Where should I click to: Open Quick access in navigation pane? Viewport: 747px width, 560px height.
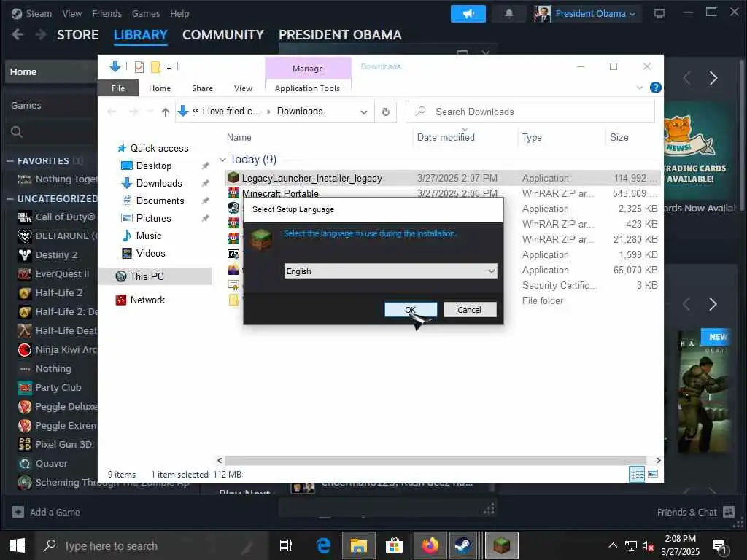159,148
